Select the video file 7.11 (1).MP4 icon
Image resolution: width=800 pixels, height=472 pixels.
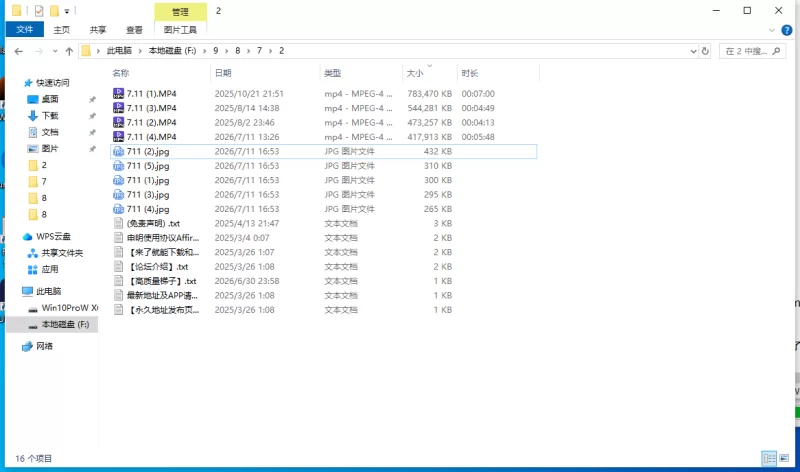coord(118,93)
